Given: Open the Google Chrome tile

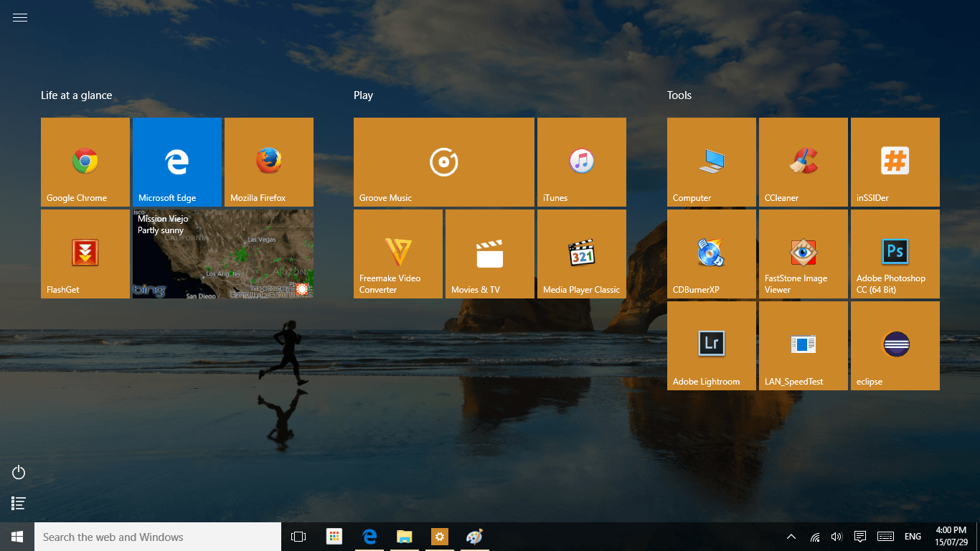Looking at the screenshot, I should (x=85, y=162).
